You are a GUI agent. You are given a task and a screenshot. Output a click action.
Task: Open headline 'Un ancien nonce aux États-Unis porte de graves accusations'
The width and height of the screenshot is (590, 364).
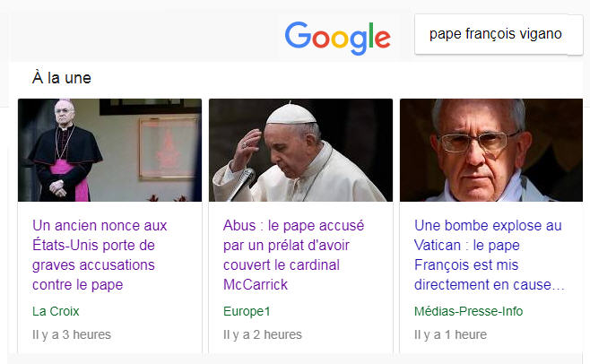pos(100,255)
